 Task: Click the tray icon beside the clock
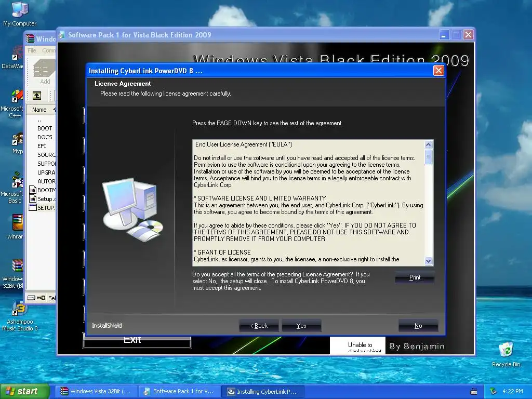coord(494,391)
